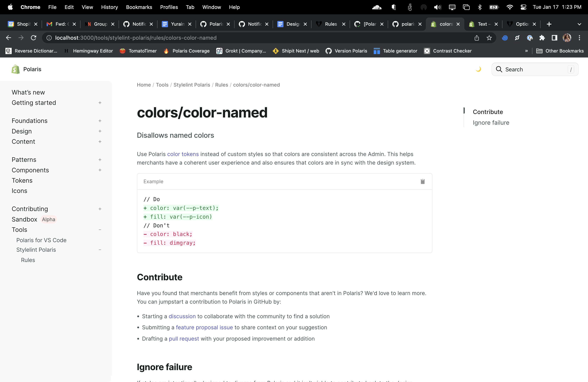Image resolution: width=588 pixels, height=382 pixels.
Task: Collapse Stylelint Polaris sidebar group
Action: (x=100, y=250)
